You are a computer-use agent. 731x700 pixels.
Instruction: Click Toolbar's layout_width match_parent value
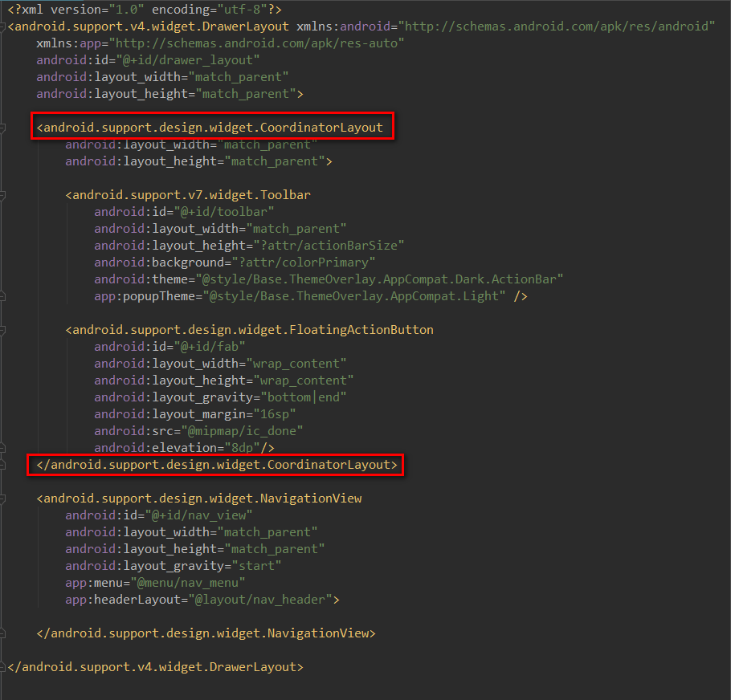296,229
